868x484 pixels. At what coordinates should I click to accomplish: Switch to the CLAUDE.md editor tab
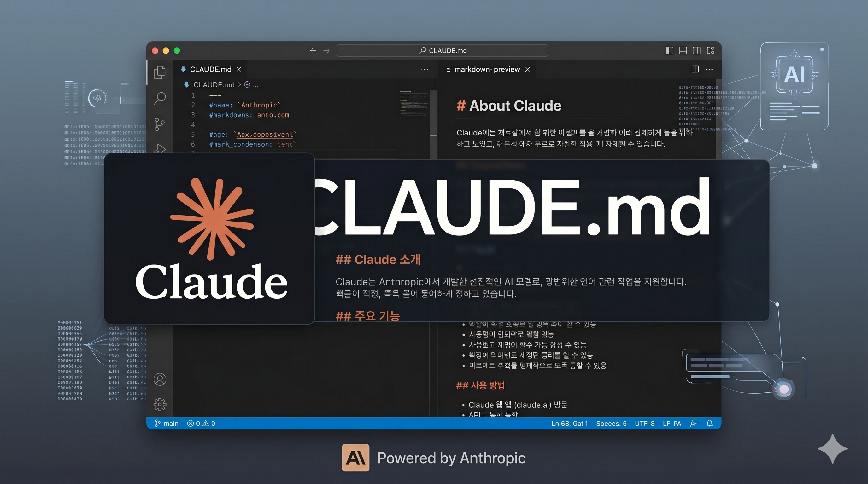coord(211,69)
